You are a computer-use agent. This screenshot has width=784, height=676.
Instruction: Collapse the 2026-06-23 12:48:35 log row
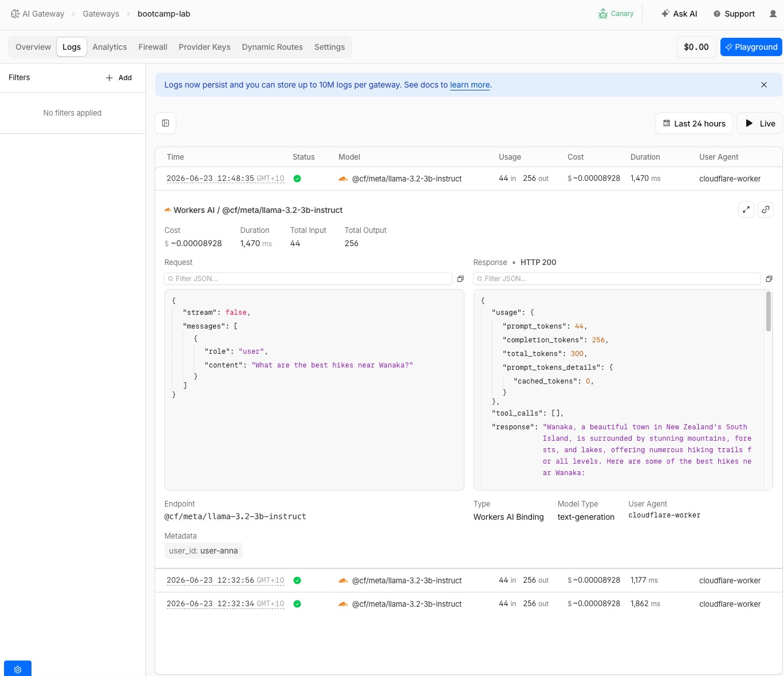pyautogui.click(x=468, y=179)
